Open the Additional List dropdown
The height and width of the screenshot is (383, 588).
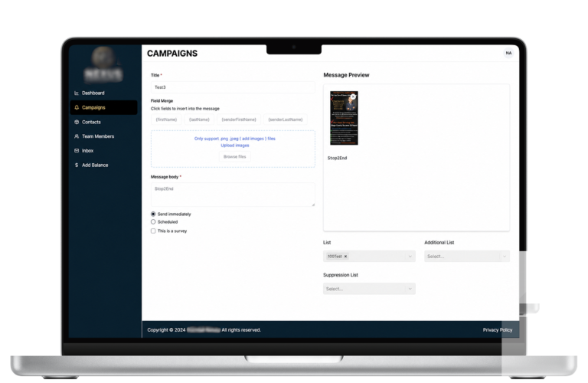(467, 256)
